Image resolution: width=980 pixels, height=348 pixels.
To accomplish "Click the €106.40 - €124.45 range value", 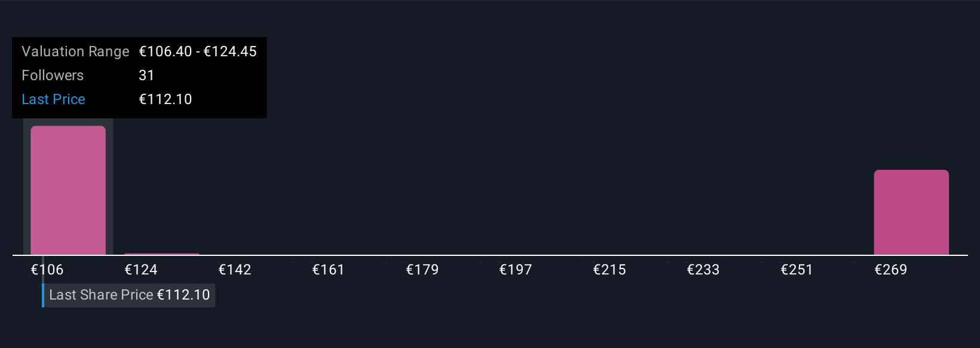I will (x=198, y=51).
